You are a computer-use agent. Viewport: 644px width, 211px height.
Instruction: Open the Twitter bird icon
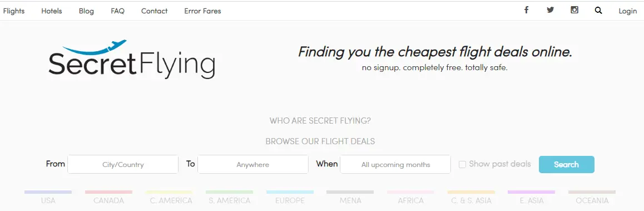click(551, 10)
